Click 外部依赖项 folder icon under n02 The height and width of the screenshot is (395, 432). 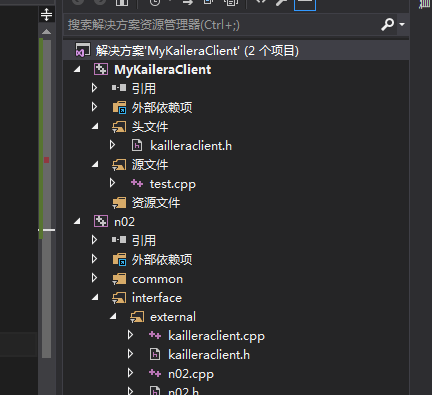click(119, 259)
